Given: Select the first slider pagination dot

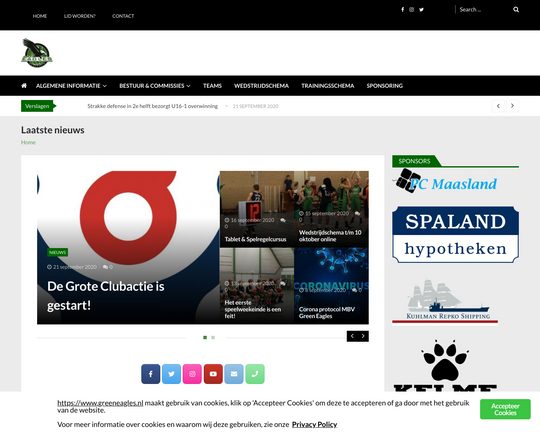Looking at the screenshot, I should point(205,337).
